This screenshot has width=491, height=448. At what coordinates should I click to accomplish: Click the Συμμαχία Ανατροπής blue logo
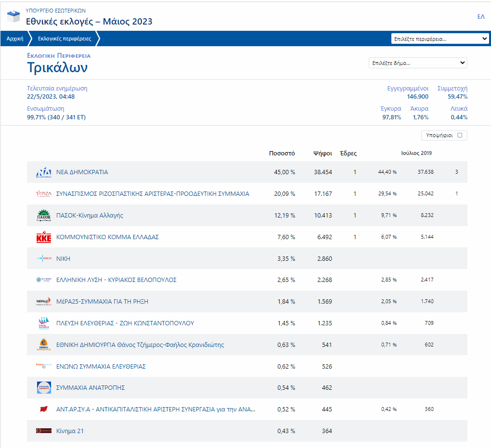click(44, 388)
